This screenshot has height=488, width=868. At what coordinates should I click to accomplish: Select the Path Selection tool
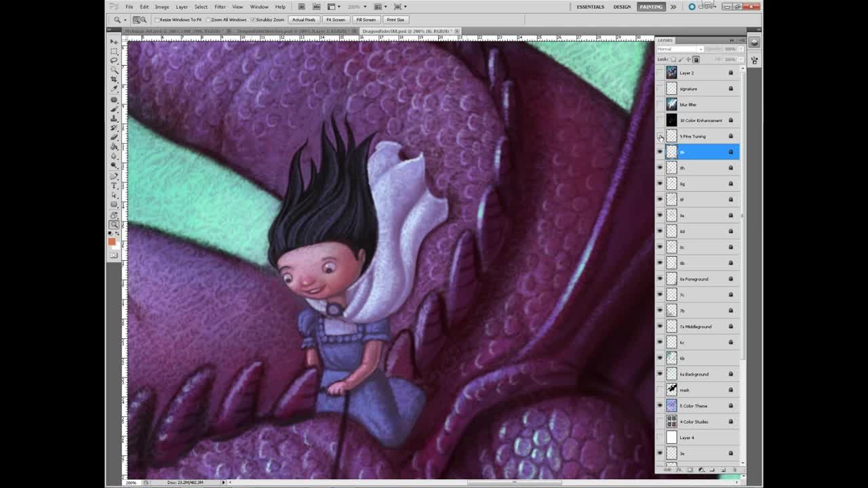click(x=114, y=196)
